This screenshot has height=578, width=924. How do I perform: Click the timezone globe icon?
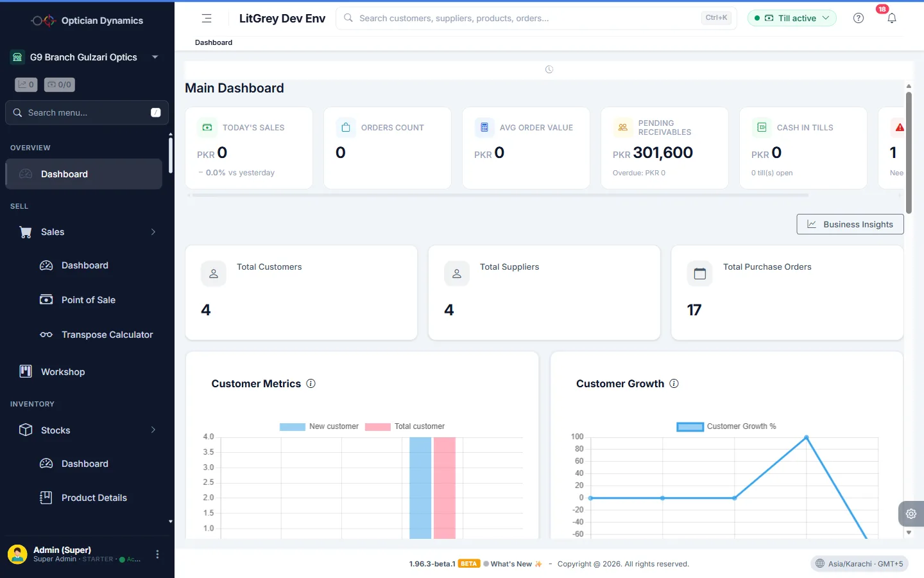(820, 564)
